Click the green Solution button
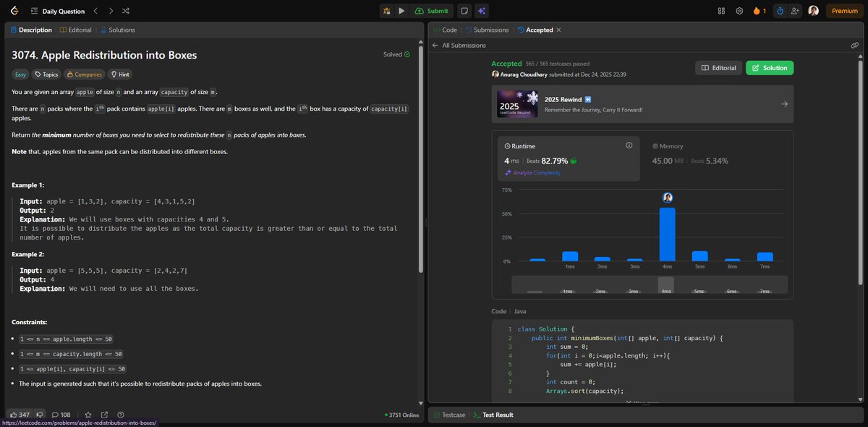The height and width of the screenshot is (427, 868). 770,68
